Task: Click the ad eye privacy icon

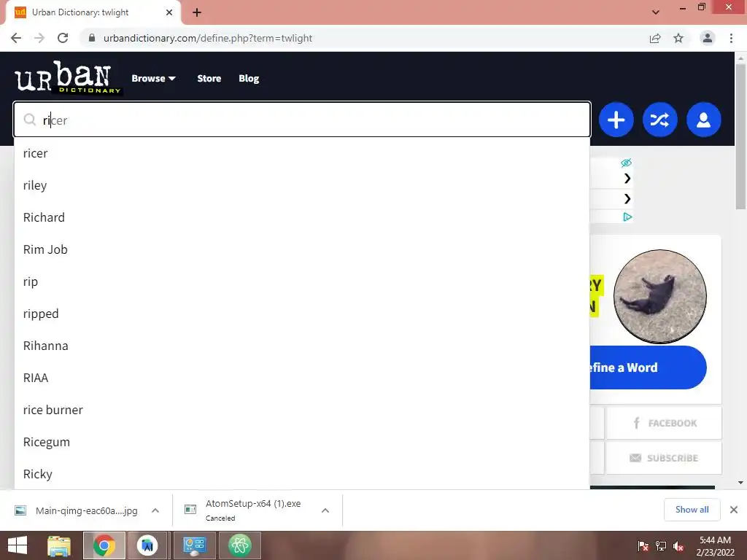Action: pyautogui.click(x=626, y=163)
